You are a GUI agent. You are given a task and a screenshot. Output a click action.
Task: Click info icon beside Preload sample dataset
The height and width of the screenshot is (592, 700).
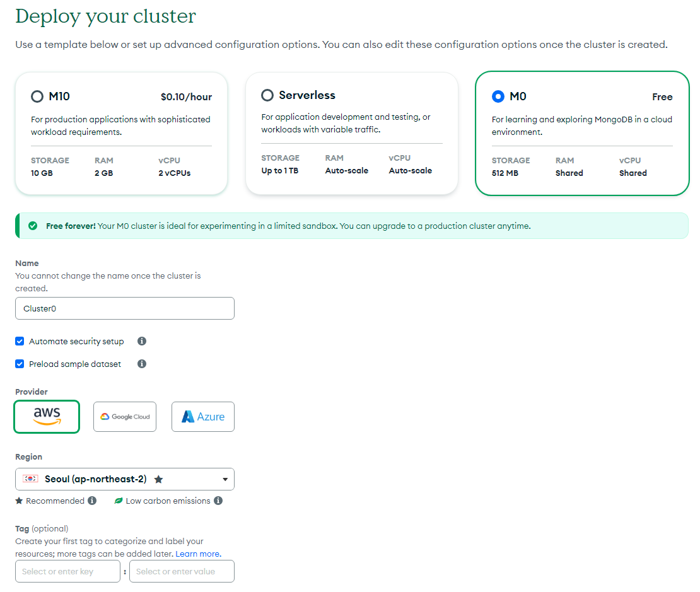[142, 364]
